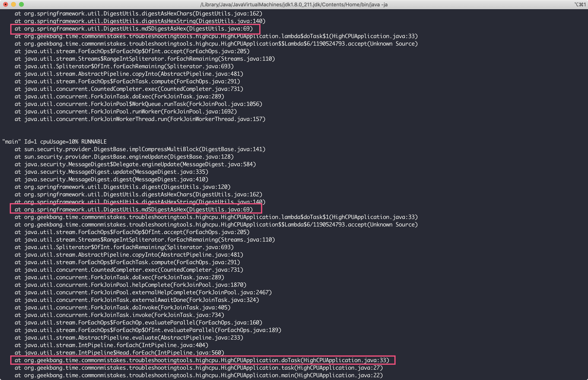Click the ForkJoinWorkerThread.run(ForkJoinWorkerThread.java:157) line

[x=140, y=119]
